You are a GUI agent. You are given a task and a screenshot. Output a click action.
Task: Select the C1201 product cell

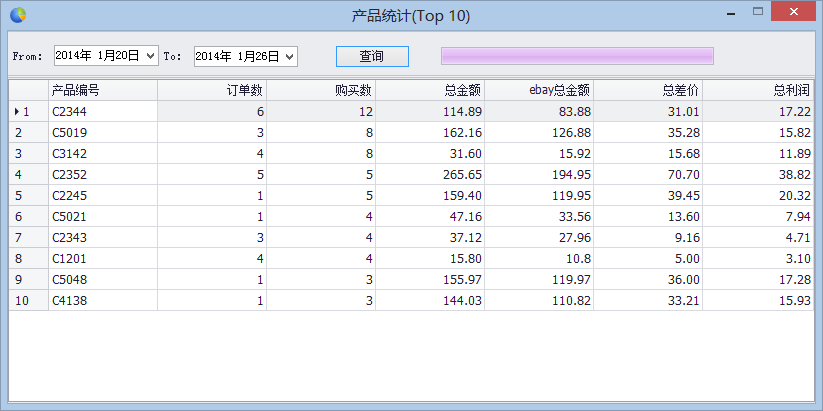102,258
